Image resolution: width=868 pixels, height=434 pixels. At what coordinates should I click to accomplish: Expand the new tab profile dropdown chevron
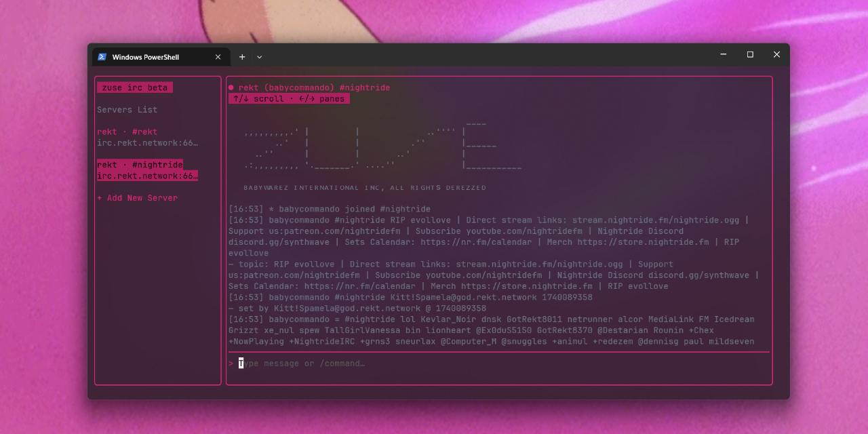pos(259,57)
